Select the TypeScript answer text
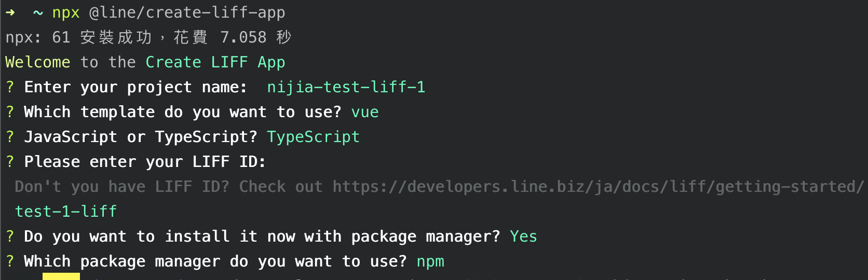868x280 pixels. point(313,137)
